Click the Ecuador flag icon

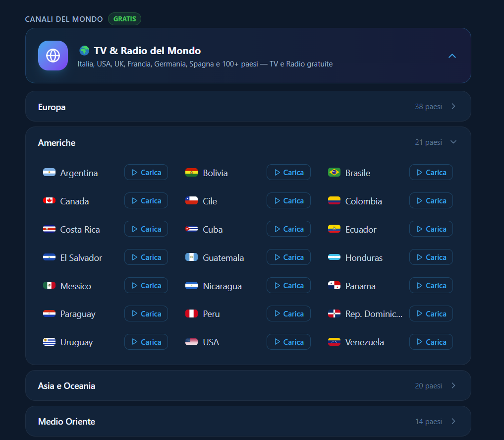[x=334, y=229]
